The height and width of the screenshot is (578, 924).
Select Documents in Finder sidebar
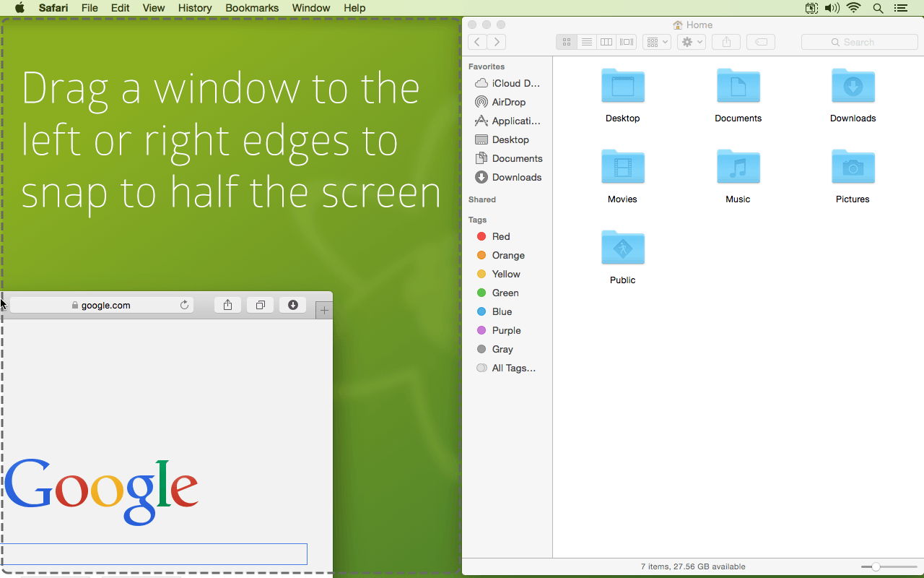tap(507, 158)
